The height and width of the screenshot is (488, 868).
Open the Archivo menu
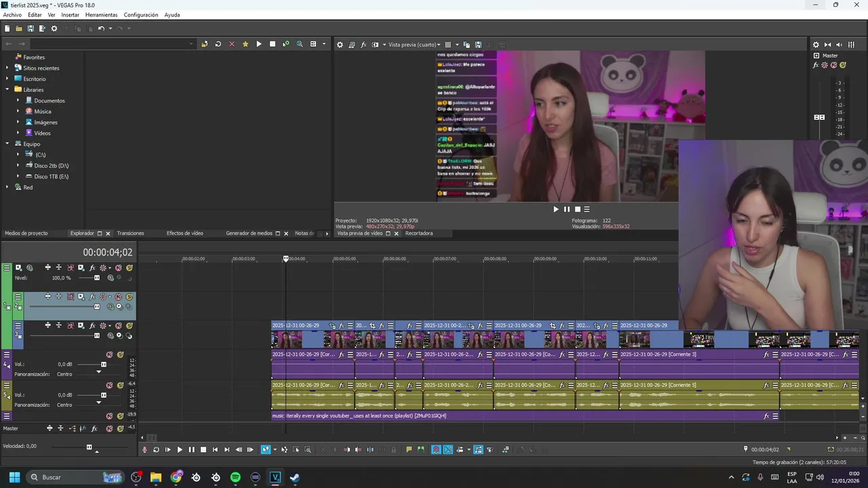[12, 15]
